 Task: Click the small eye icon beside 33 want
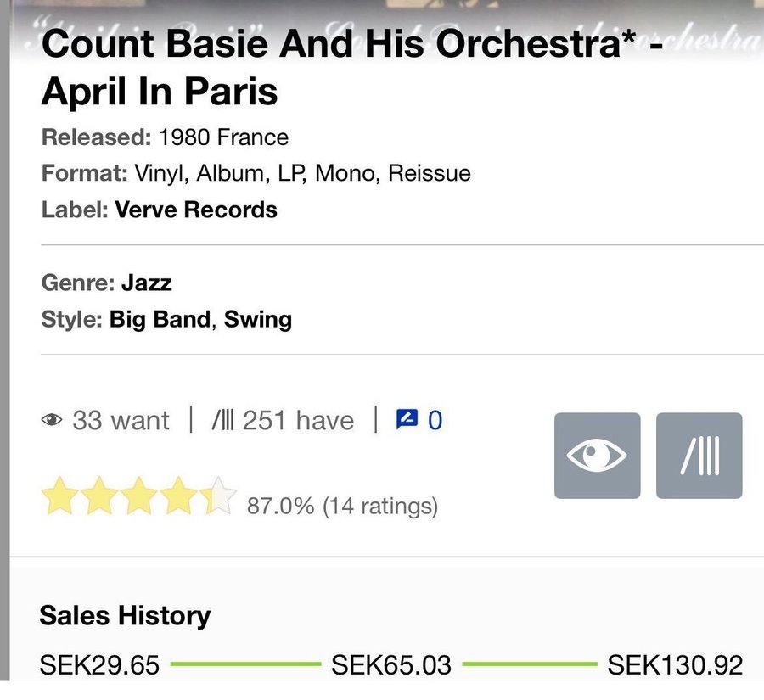(52, 420)
